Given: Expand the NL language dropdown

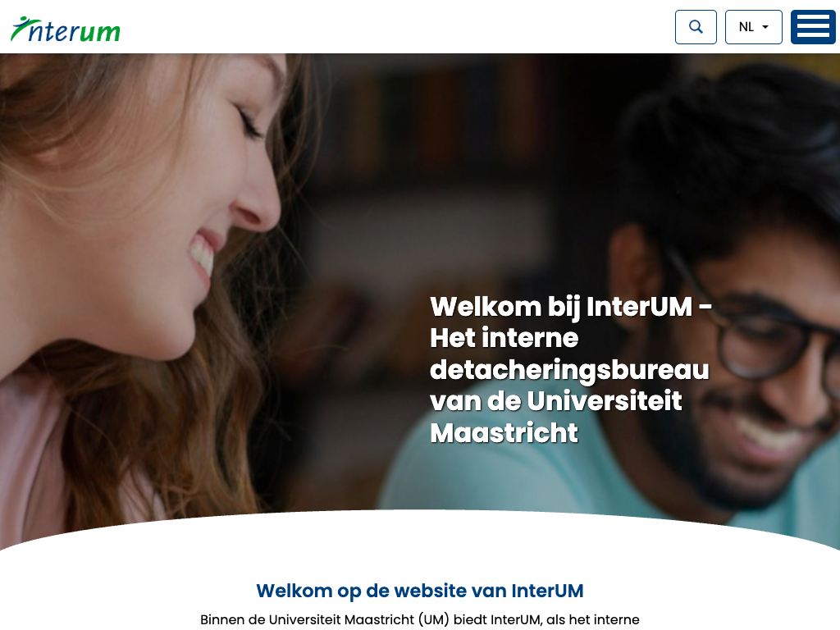Looking at the screenshot, I should point(753,27).
